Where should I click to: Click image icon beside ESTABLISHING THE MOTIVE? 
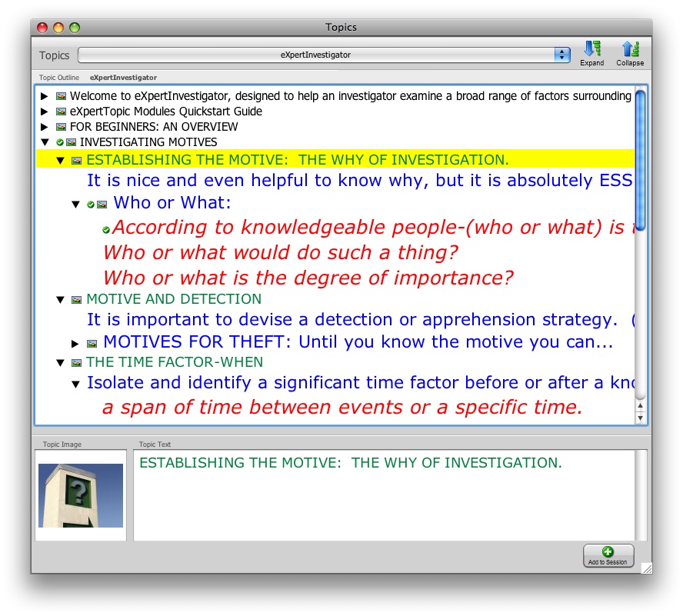[76, 160]
